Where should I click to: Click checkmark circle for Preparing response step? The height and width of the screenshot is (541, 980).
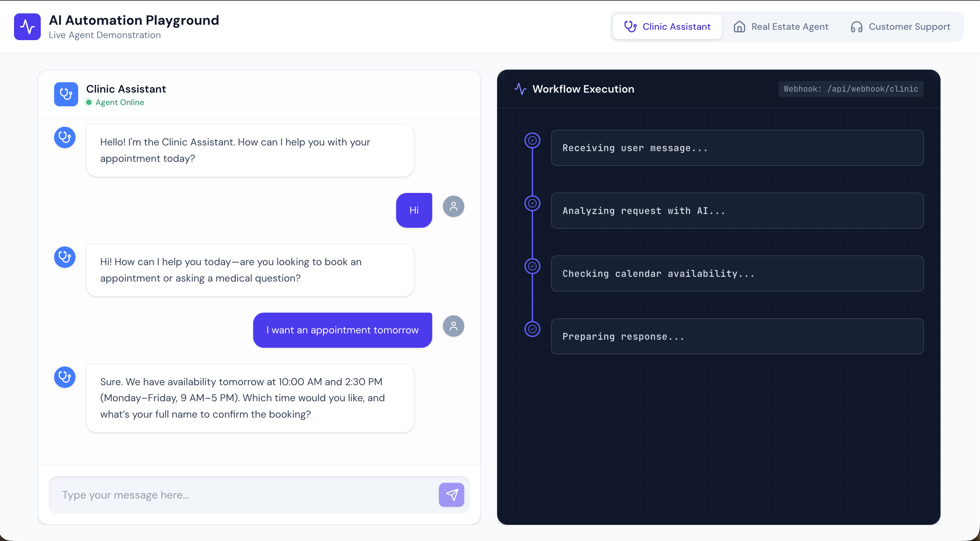click(532, 329)
